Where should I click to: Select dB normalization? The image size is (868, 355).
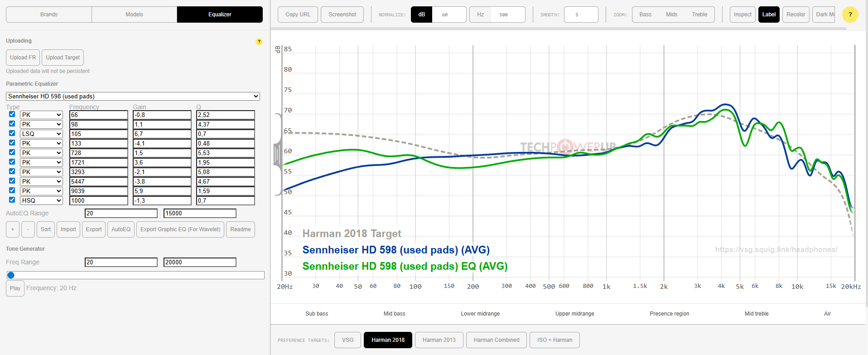[x=422, y=15]
